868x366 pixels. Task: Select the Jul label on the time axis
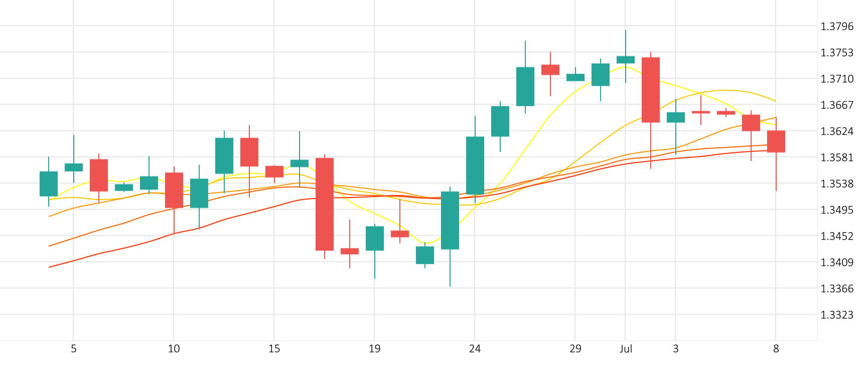coord(626,349)
